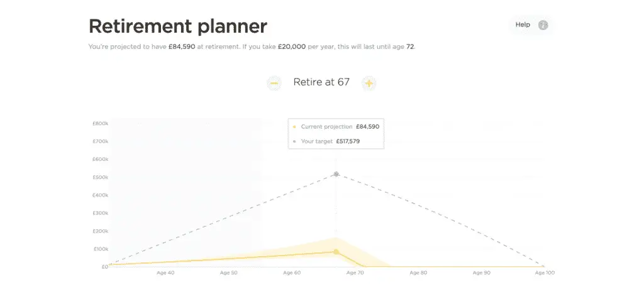The image size is (644, 297).
Task: Click the age 72 value in the summary
Action: pyautogui.click(x=410, y=46)
